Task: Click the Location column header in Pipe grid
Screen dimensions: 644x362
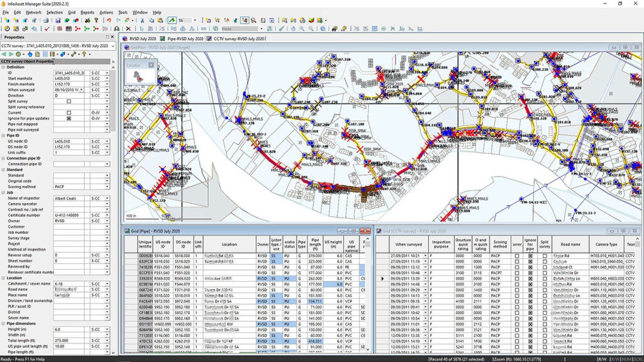Action: coord(229,244)
